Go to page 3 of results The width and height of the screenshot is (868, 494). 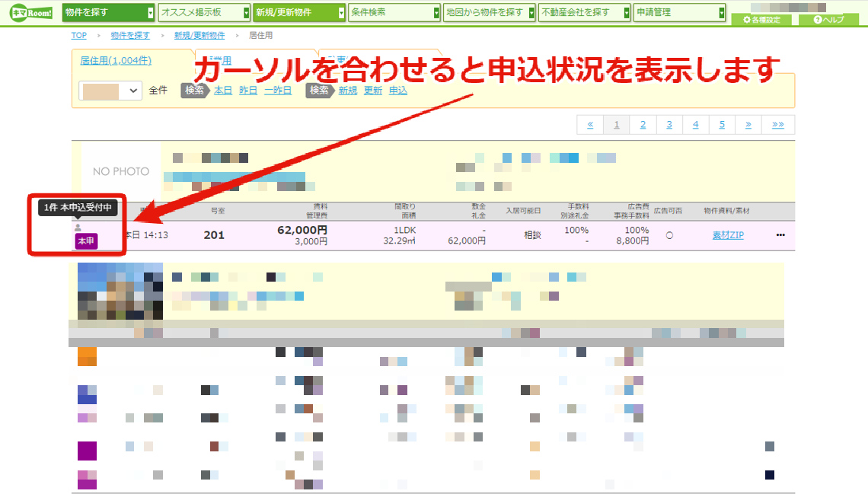point(669,125)
